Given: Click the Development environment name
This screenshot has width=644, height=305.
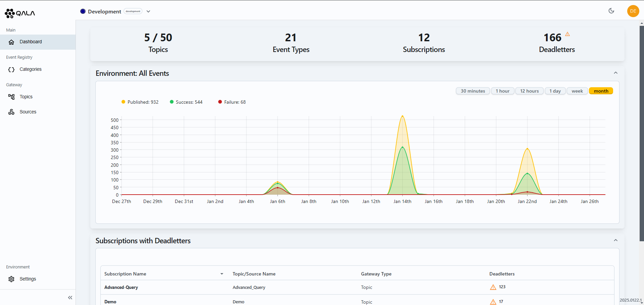Looking at the screenshot, I should pyautogui.click(x=104, y=11).
